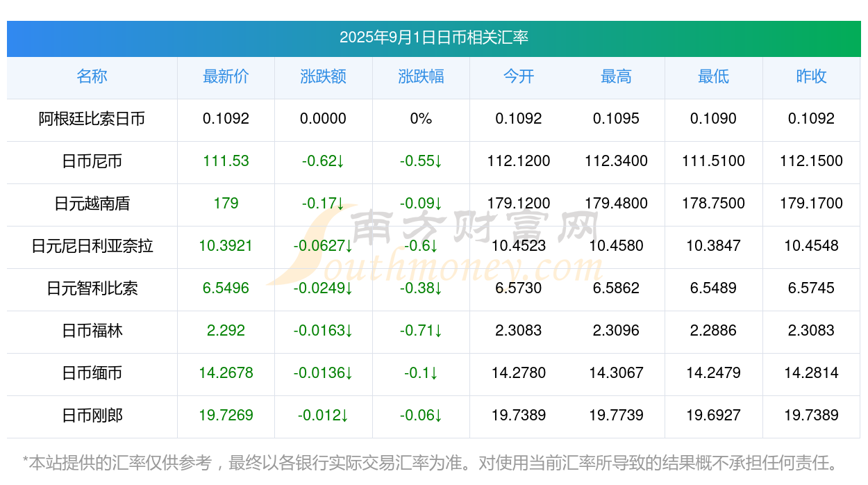Click opening price 112.1200
The image size is (868, 485).
pos(519,161)
